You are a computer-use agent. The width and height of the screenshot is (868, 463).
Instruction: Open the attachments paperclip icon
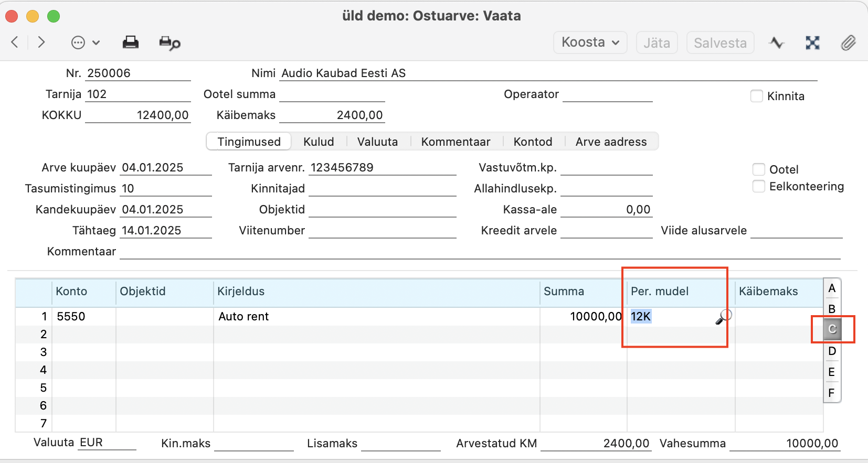848,42
